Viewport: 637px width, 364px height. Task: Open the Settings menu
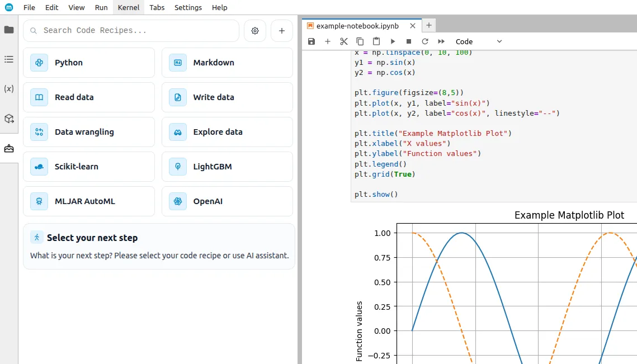(188, 7)
